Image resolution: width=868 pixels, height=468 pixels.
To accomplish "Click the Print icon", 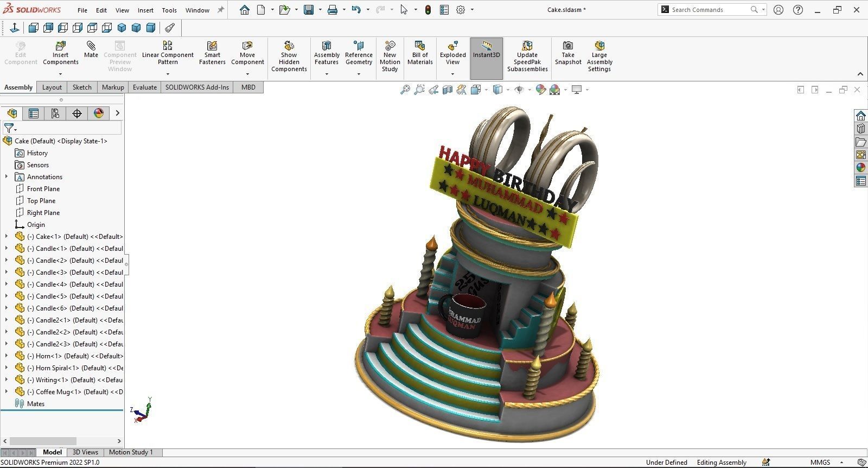I will point(333,10).
